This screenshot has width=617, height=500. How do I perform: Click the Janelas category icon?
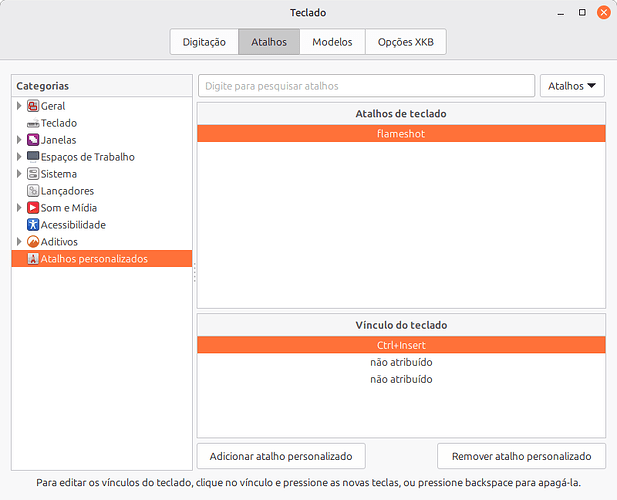[x=33, y=140]
